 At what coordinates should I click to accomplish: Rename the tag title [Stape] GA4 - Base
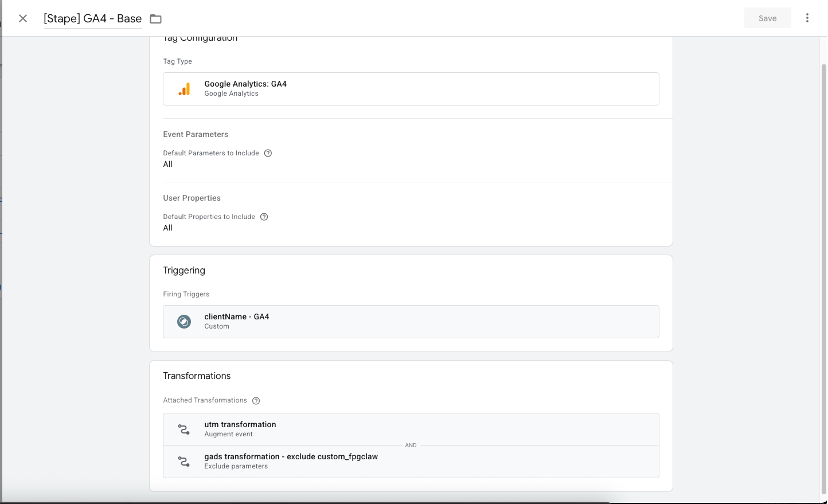[x=93, y=18]
